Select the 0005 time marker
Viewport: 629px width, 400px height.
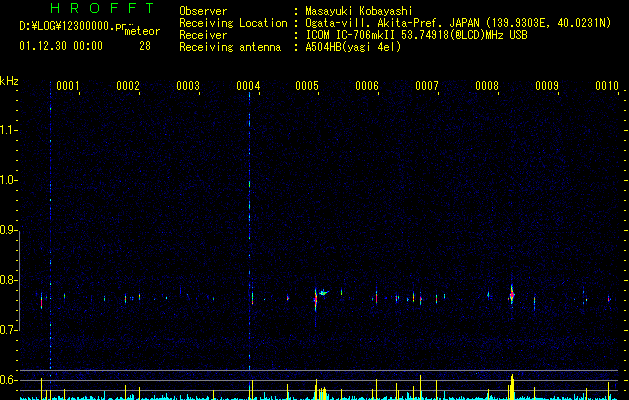click(x=307, y=86)
